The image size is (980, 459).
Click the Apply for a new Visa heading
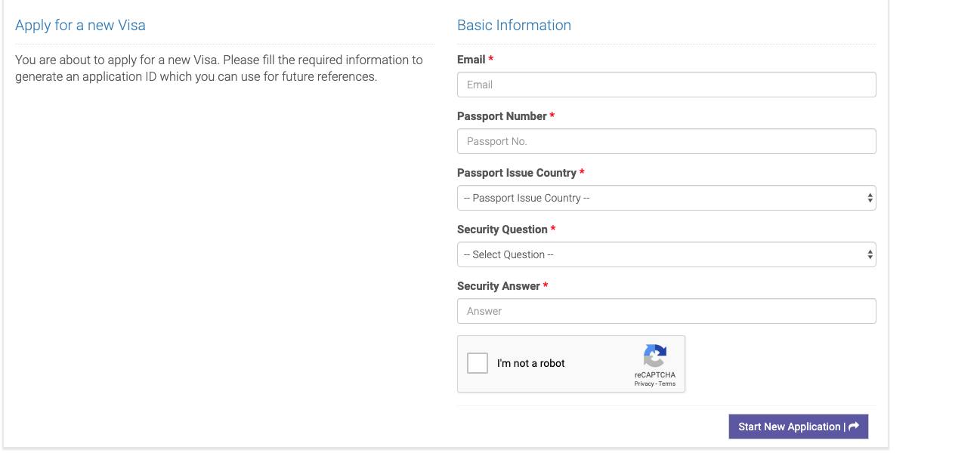[80, 25]
